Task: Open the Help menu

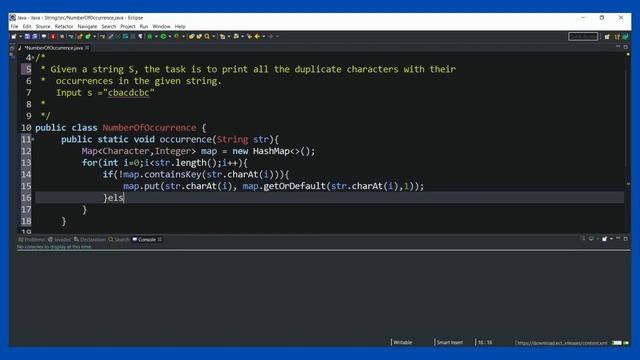Action: [x=180, y=27]
